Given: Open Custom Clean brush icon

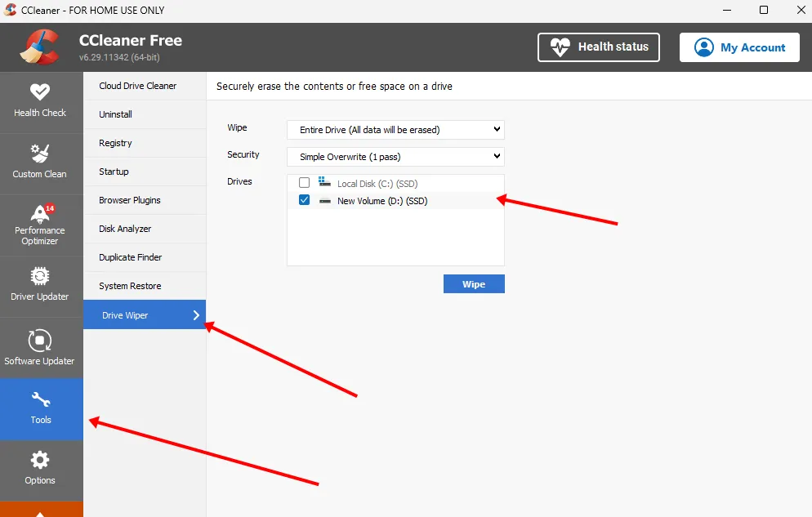Looking at the screenshot, I should click(x=40, y=154).
